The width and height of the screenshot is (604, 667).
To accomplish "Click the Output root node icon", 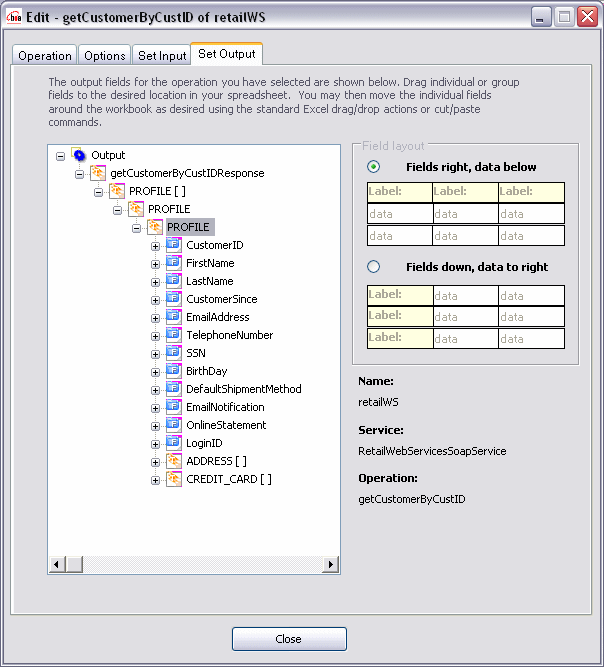I will click(79, 155).
